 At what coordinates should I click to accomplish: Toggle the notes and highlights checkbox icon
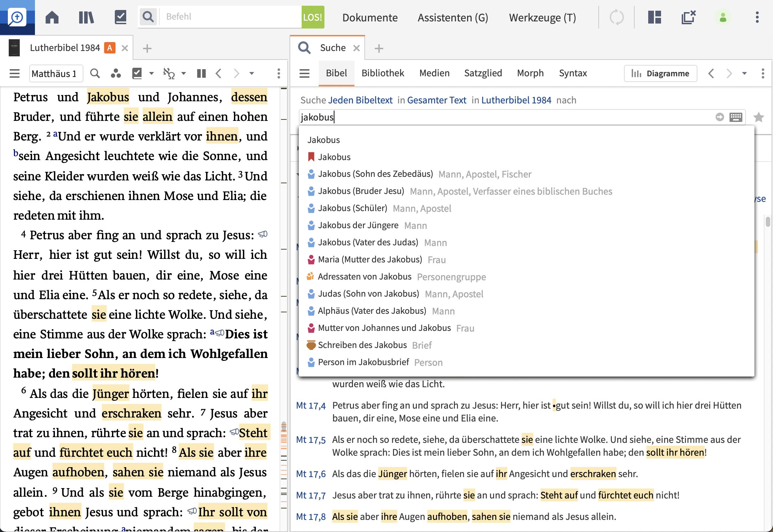[137, 73]
